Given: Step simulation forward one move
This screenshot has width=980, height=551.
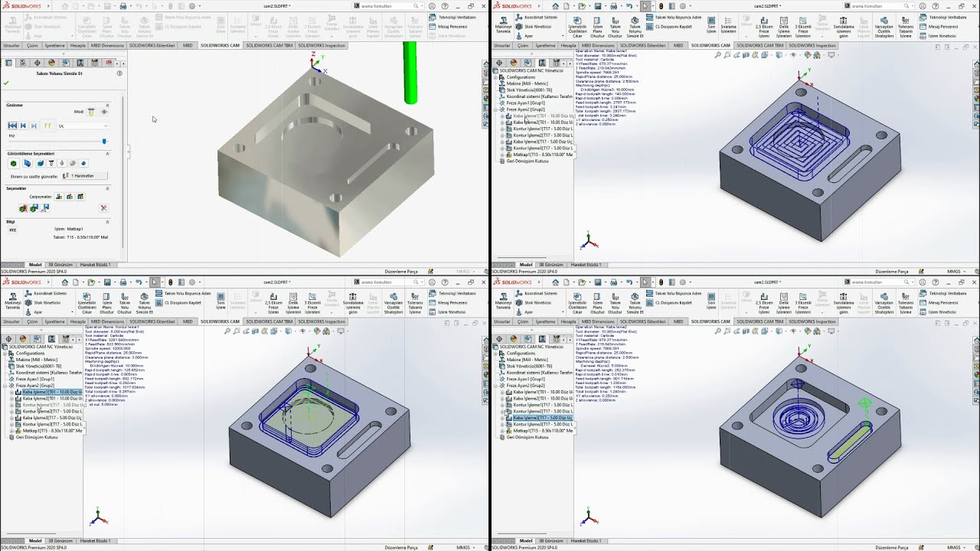Looking at the screenshot, I should coord(34,126).
